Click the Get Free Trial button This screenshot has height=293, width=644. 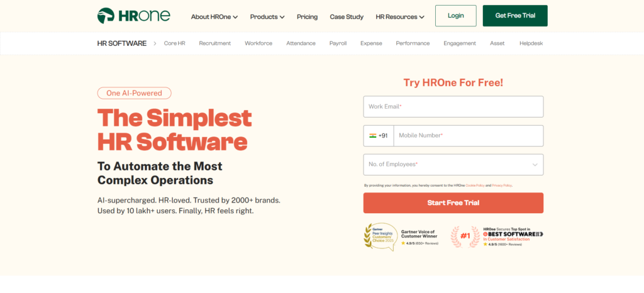(514, 16)
